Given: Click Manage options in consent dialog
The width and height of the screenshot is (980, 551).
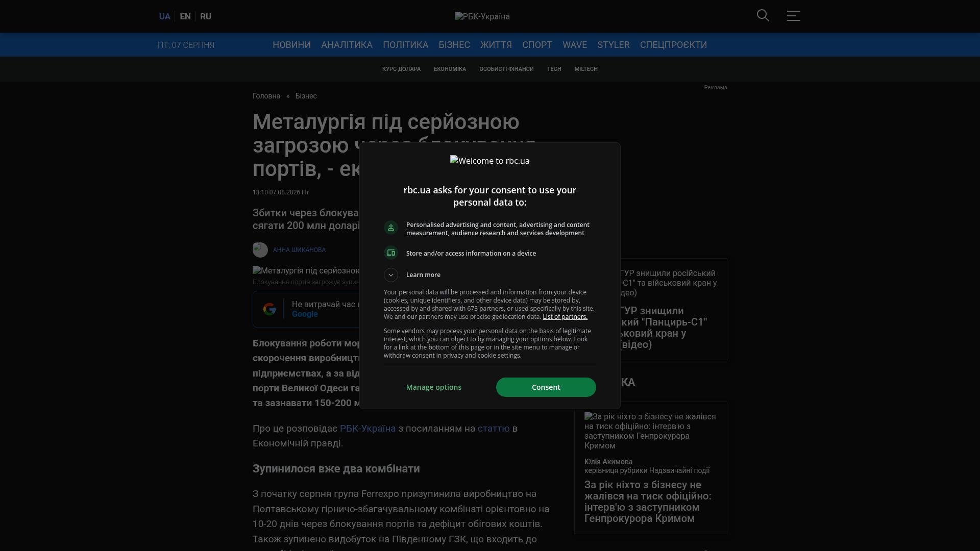Looking at the screenshot, I should (434, 387).
